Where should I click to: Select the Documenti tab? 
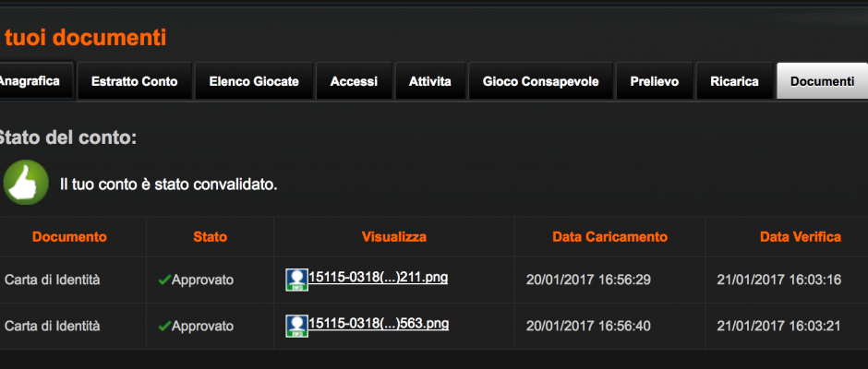coord(823,81)
